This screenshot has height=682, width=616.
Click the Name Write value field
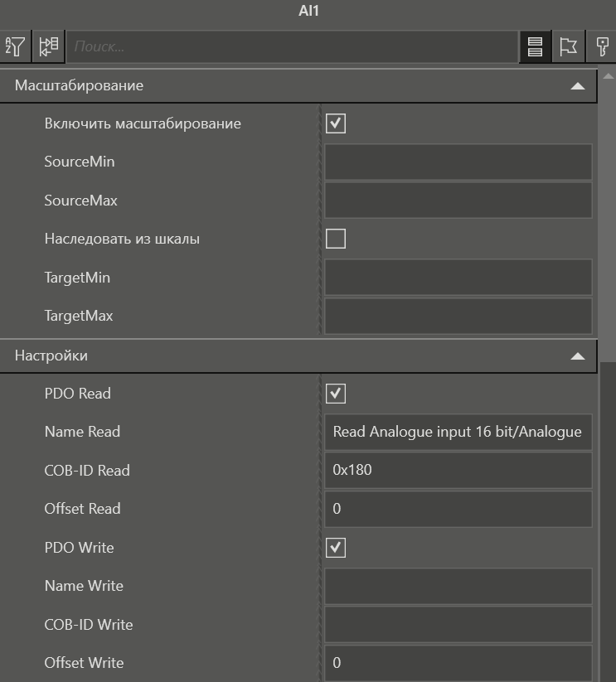[458, 586]
